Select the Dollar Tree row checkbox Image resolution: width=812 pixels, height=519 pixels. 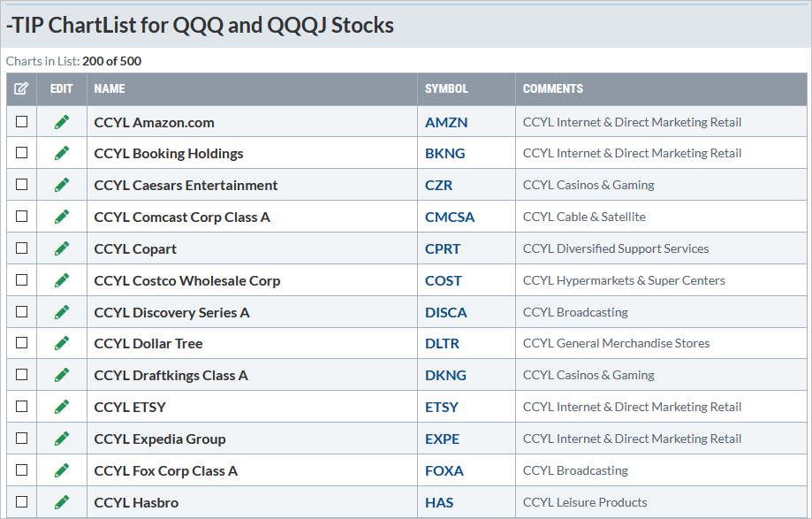click(22, 343)
